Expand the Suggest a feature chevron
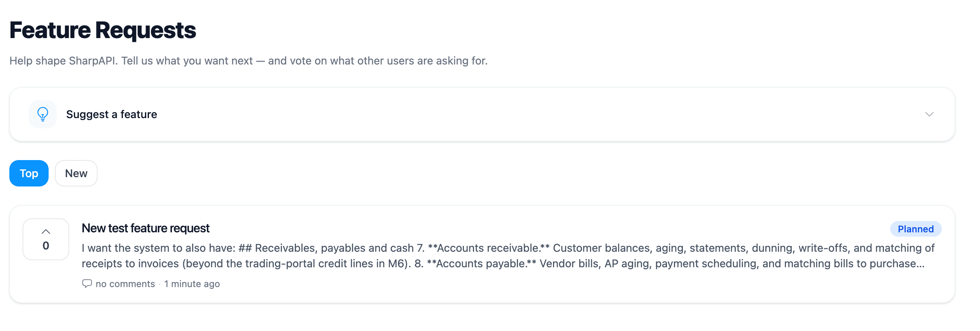The height and width of the screenshot is (331, 980). coord(929,114)
